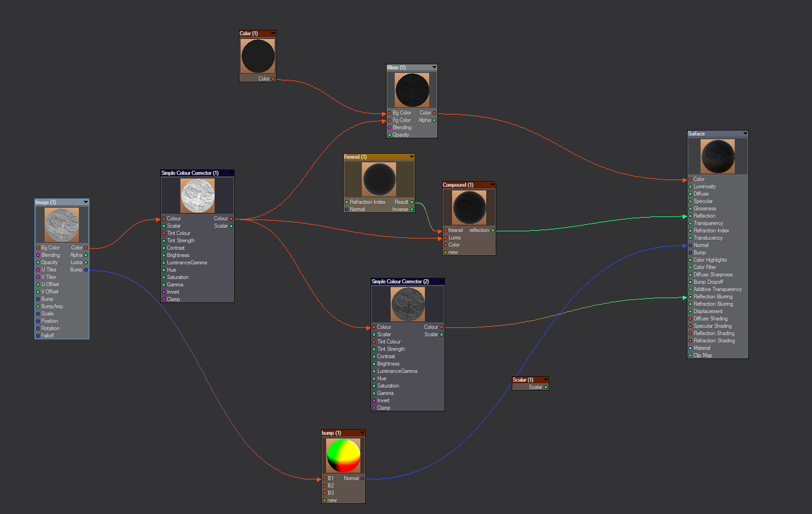Click the Bump output socket on Image (1) node

click(86, 270)
